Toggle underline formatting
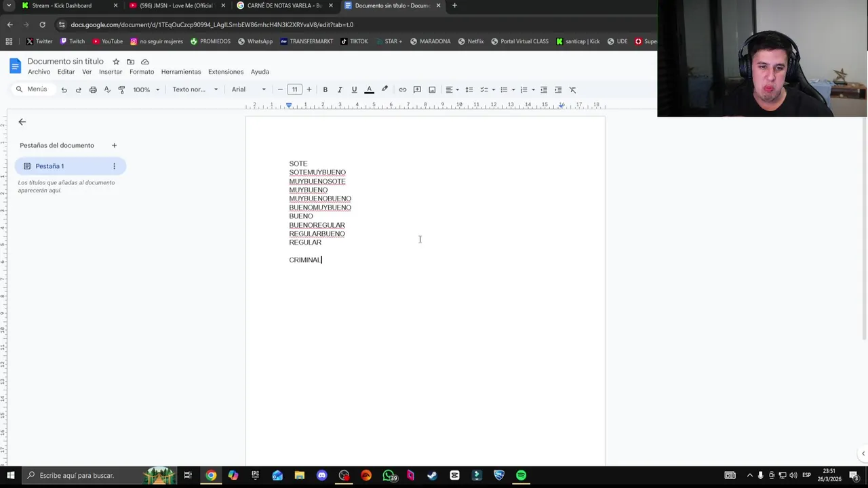This screenshot has height=488, width=868. click(x=354, y=89)
